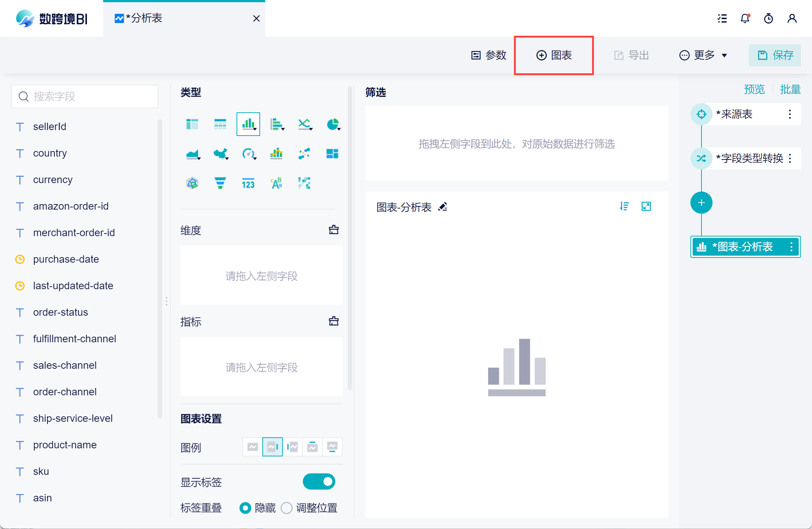Select the pie chart type icon

point(333,125)
